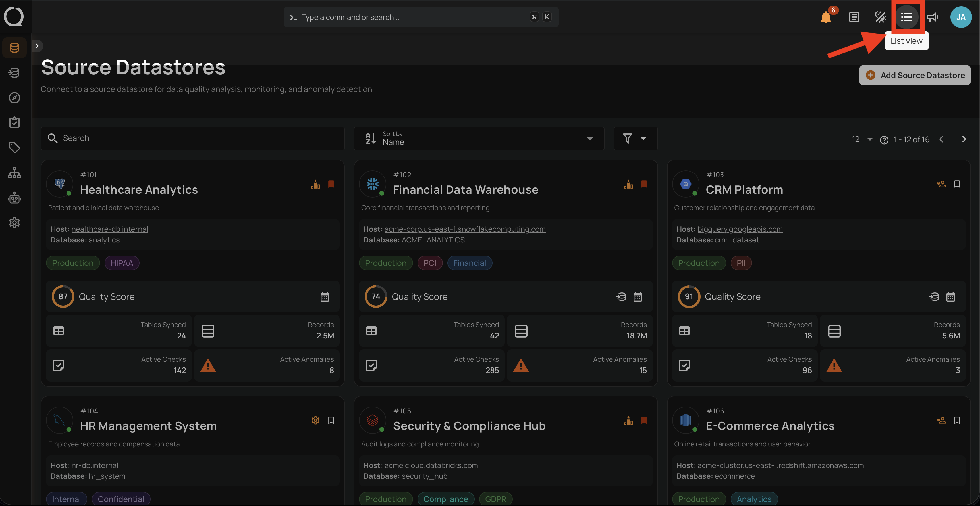Viewport: 980px width, 506px height.
Task: Click the 91 quality score ring
Action: [x=689, y=296]
